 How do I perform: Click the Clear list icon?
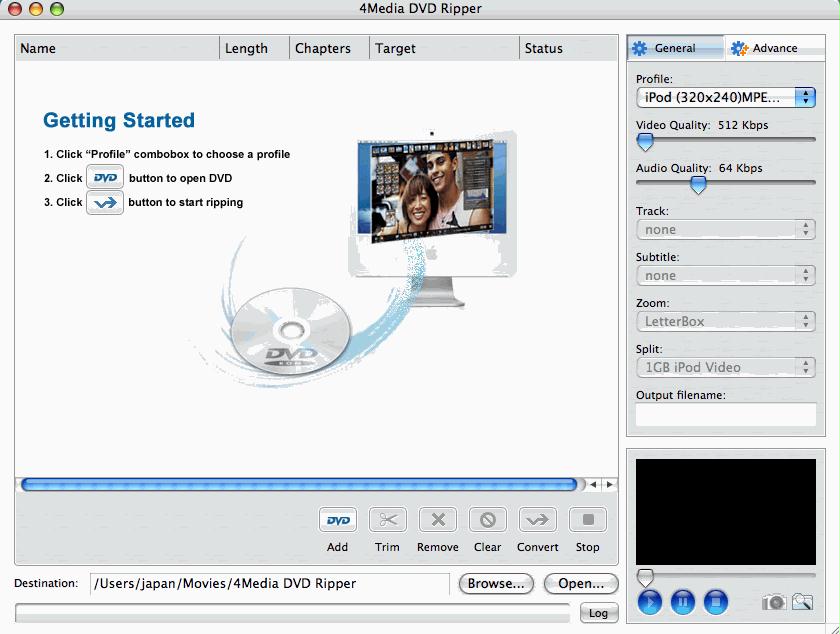point(488,519)
